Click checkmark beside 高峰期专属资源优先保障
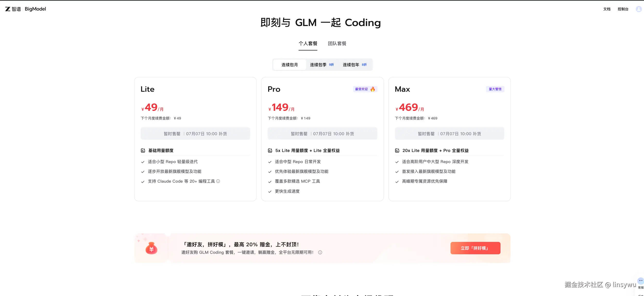Image resolution: width=644 pixels, height=296 pixels. pyautogui.click(x=397, y=182)
